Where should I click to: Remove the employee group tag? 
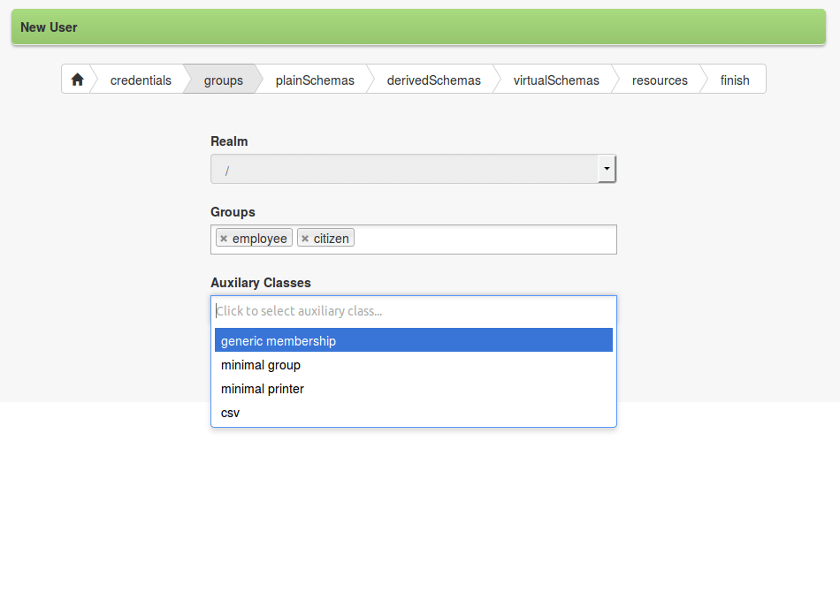point(224,239)
